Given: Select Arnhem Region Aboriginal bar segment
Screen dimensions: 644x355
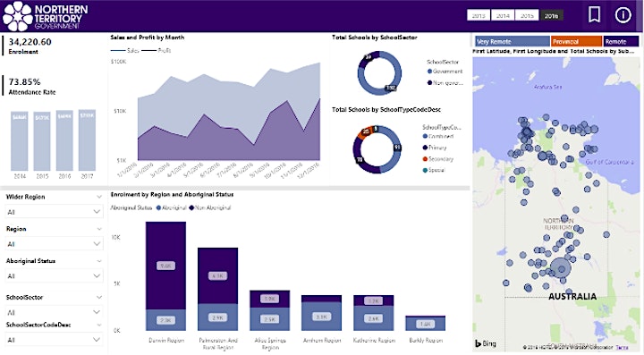Looking at the screenshot, I should click(322, 317).
